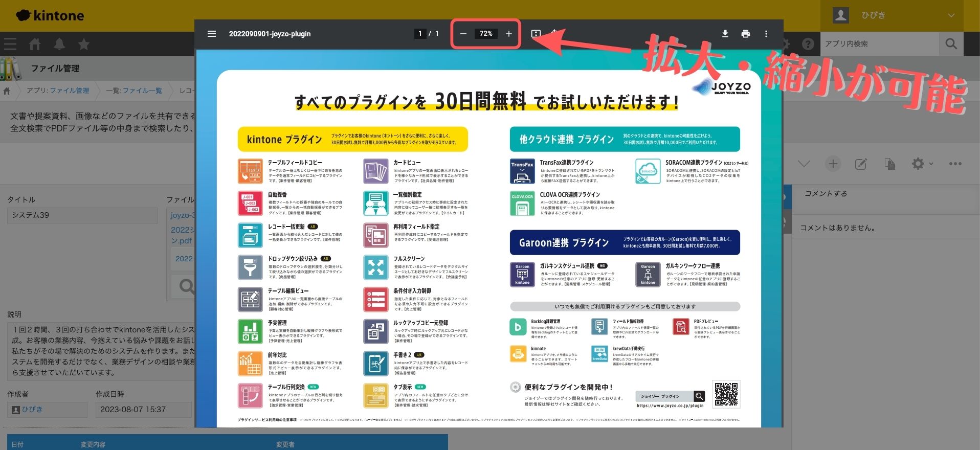Viewport: 980px width, 450px height.
Task: Click the 日付 history column header
Action: [x=17, y=444]
